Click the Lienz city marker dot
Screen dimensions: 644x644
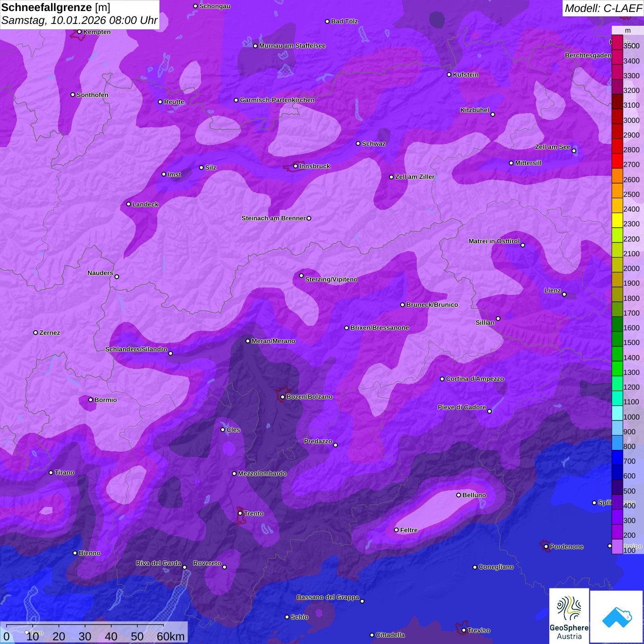pos(564,294)
